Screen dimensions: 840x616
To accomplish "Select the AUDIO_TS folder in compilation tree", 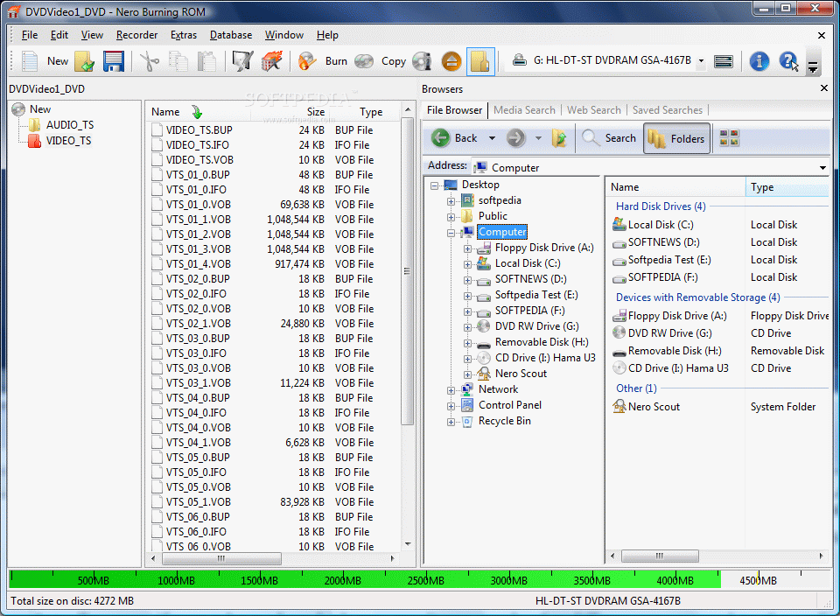I will click(x=70, y=125).
